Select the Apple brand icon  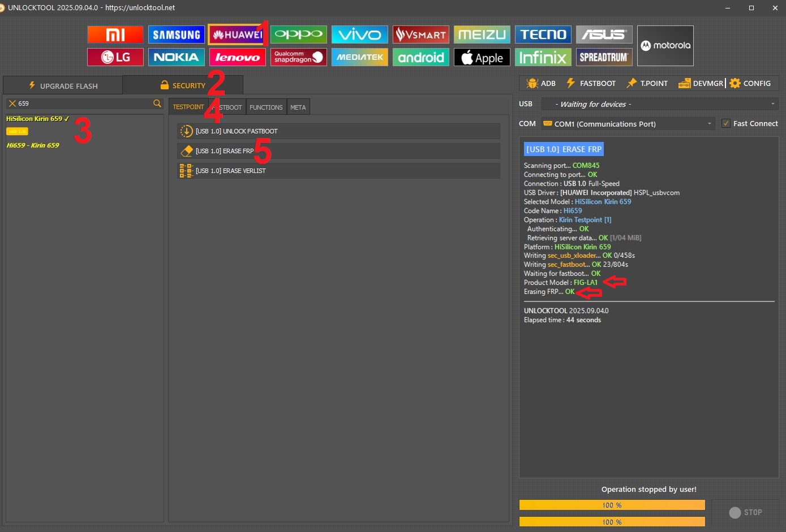(482, 57)
